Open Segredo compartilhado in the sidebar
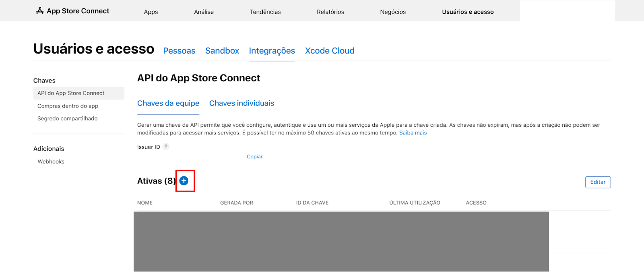 point(68,118)
